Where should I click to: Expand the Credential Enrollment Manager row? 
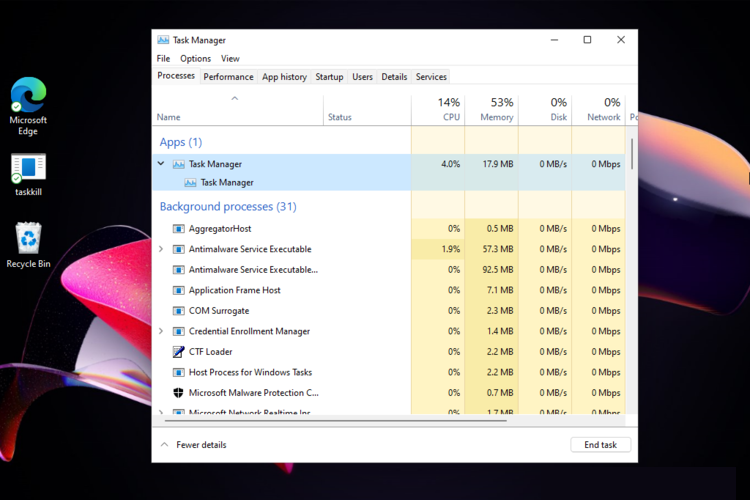coord(161,331)
